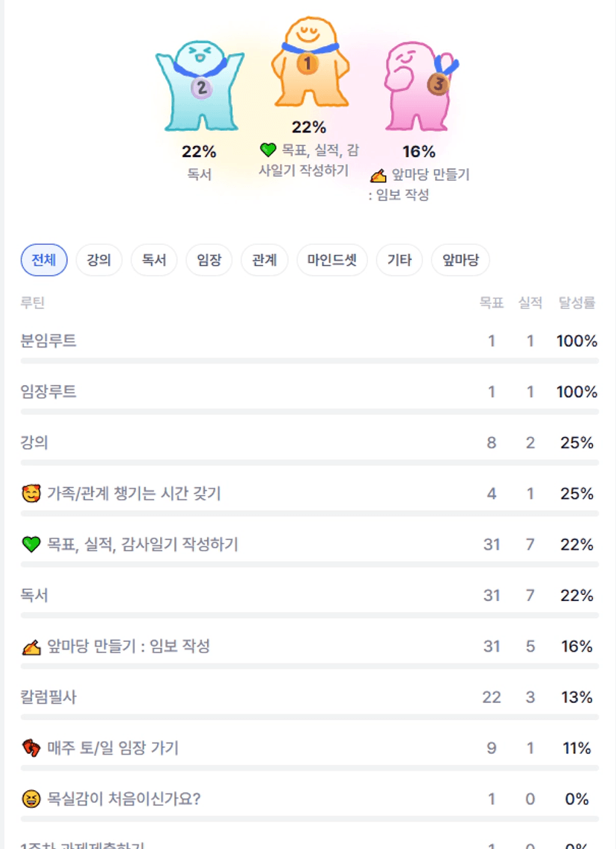The image size is (616, 849).
Task: Select the 전체 filter tab
Action: [44, 260]
